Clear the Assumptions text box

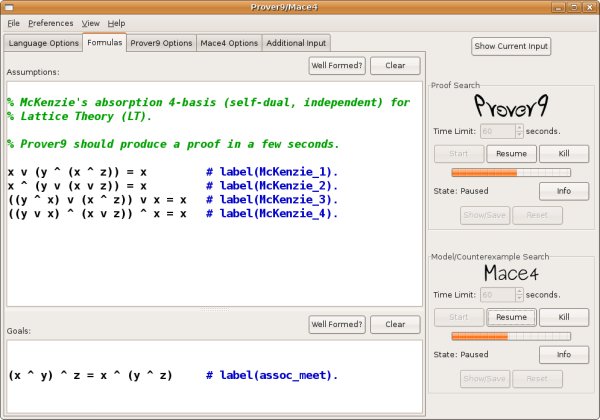point(395,65)
